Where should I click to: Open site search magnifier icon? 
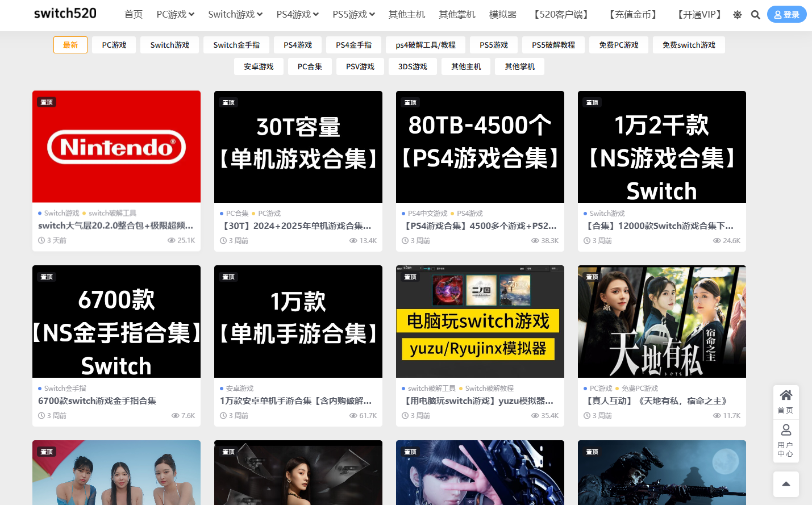pos(755,15)
